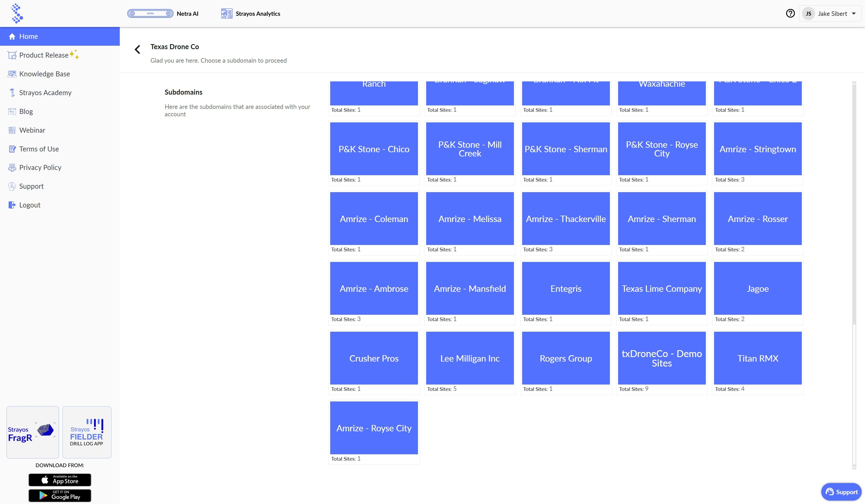Open the floating Support chat button
This screenshot has height=504, width=865.
(841, 492)
